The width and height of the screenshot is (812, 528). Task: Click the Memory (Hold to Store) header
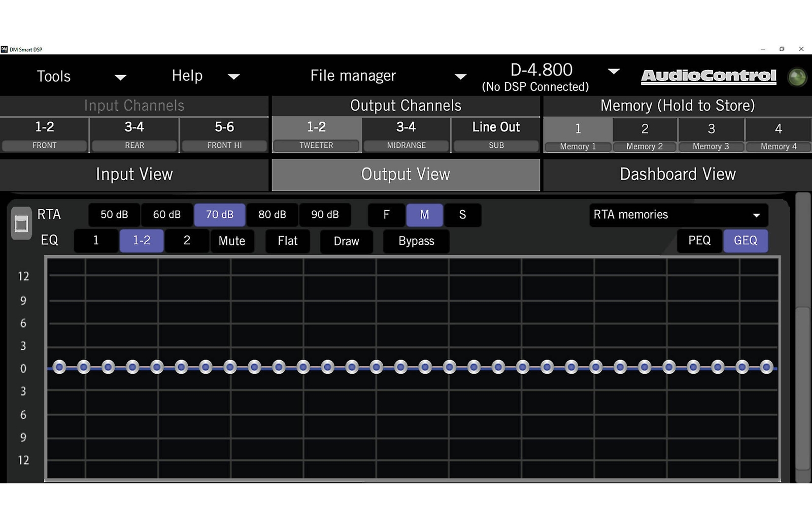click(678, 106)
